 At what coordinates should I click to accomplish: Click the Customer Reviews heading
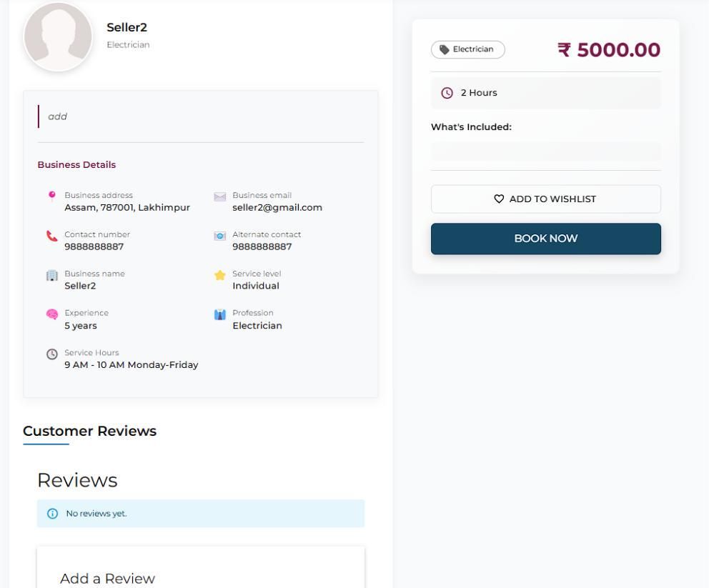[89, 431]
